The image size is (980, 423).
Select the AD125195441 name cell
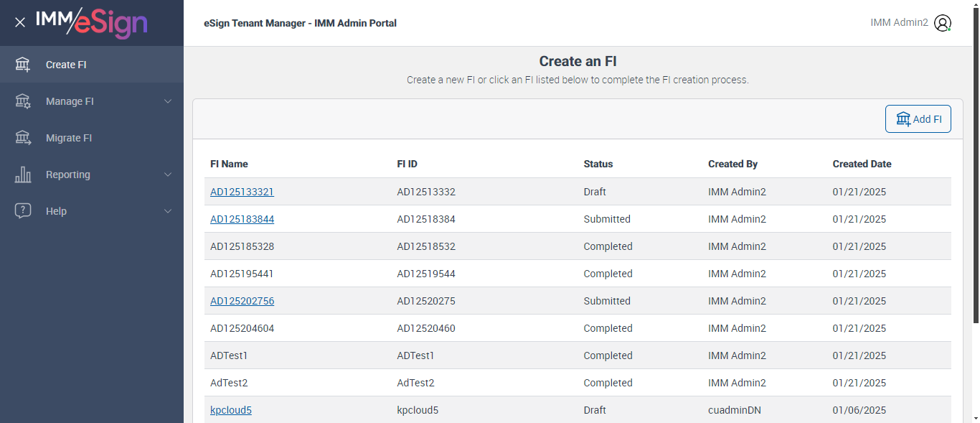coord(242,274)
